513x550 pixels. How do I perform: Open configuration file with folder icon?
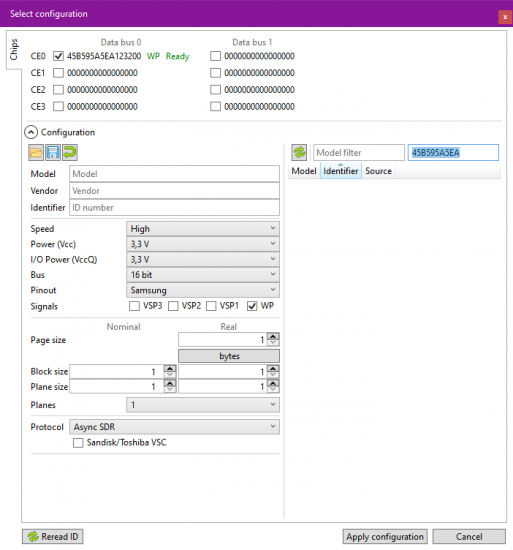tap(36, 153)
